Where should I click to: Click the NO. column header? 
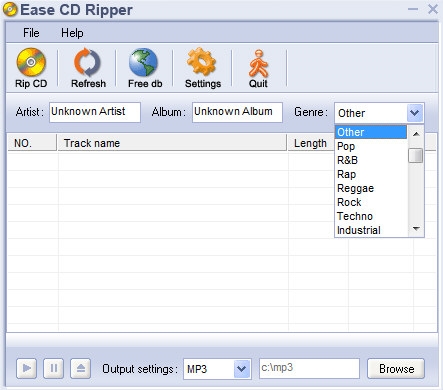[32, 143]
